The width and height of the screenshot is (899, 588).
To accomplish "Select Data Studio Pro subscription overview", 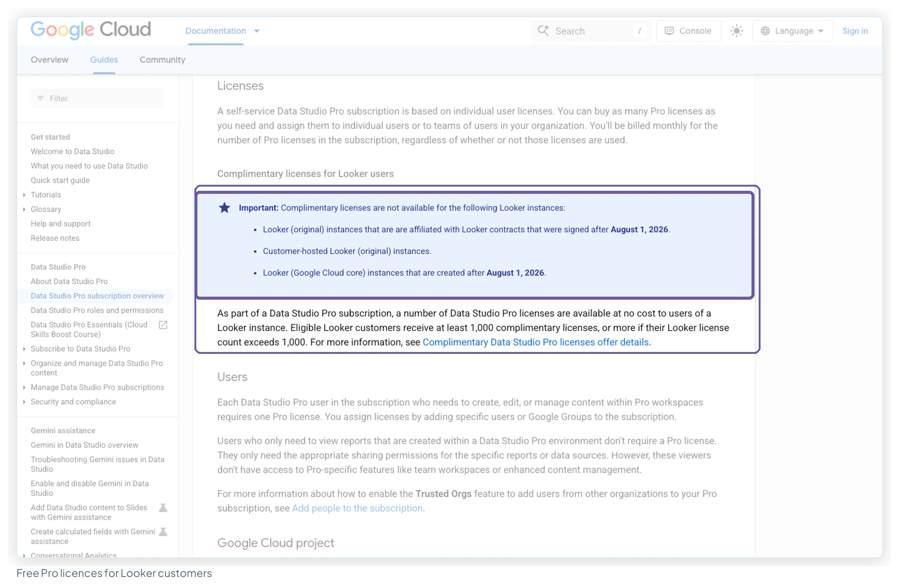I will point(97,296).
